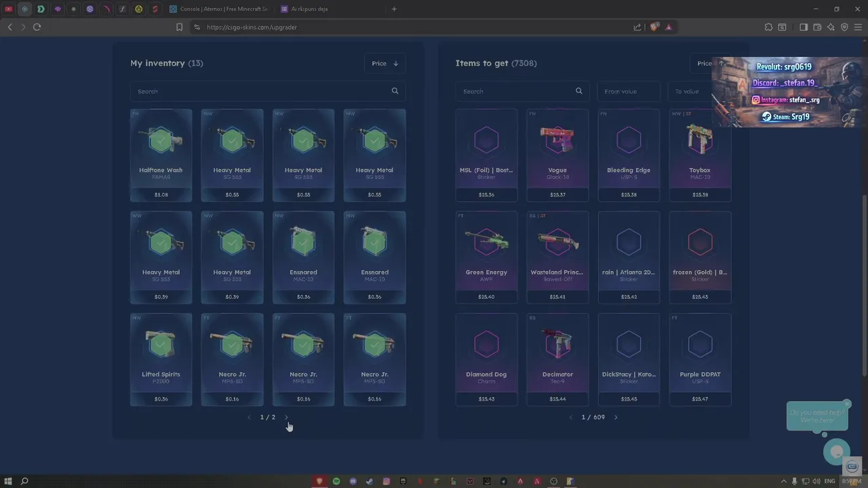Click taskbar search icon
The height and width of the screenshot is (488, 868).
pyautogui.click(x=24, y=481)
